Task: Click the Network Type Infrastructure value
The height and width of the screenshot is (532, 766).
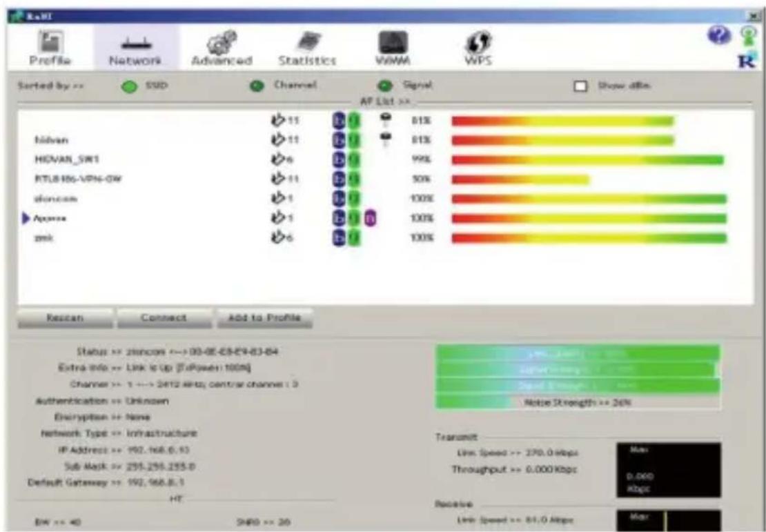Action: [x=161, y=433]
